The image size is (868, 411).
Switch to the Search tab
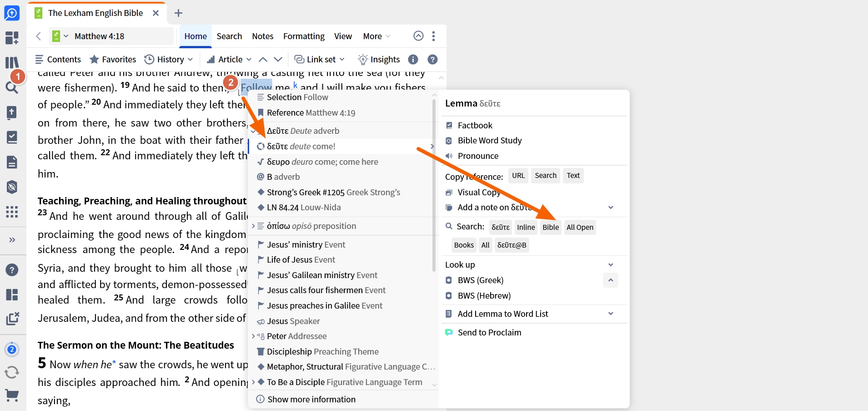229,36
